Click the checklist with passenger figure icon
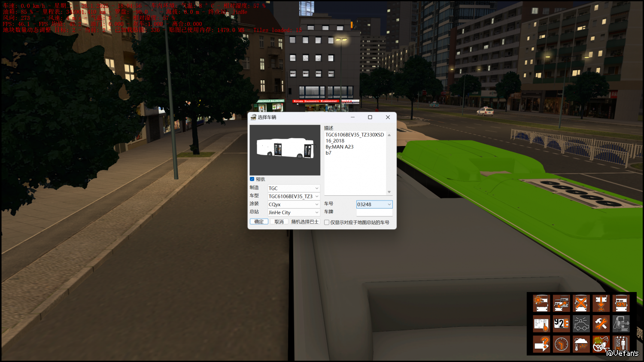 pyautogui.click(x=621, y=344)
